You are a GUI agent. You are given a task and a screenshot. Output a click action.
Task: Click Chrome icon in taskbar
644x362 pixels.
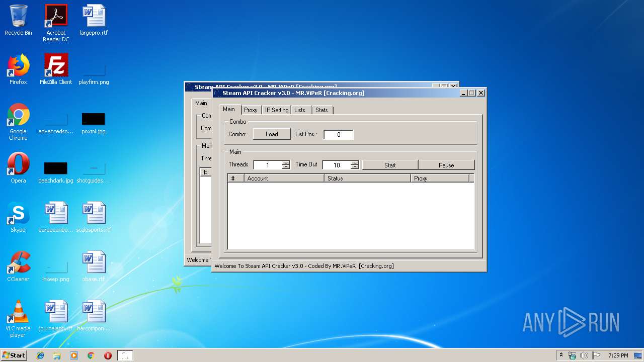[91, 355]
